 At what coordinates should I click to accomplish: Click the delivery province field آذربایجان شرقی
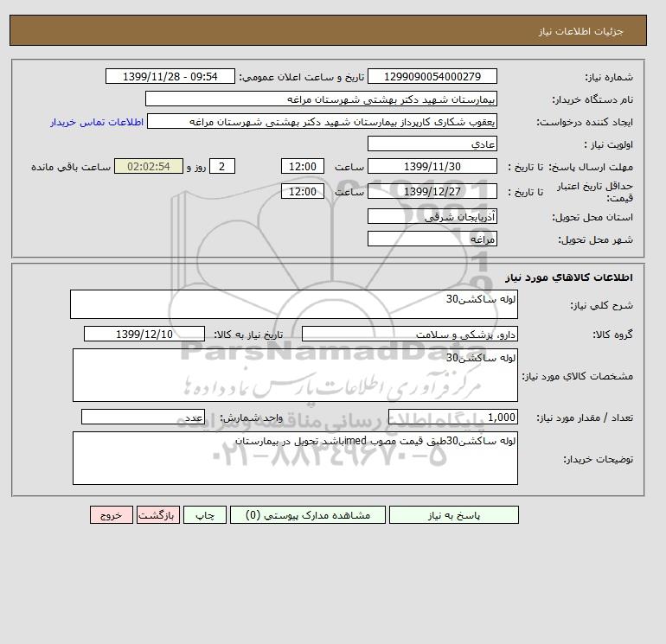(x=432, y=216)
